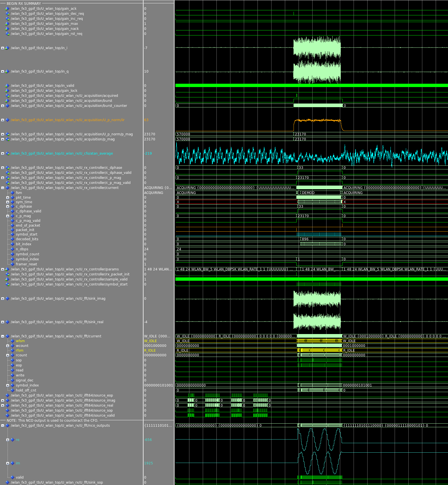Click the -219 value of atan_average
Screen dimensions: 448x485
coord(148,153)
